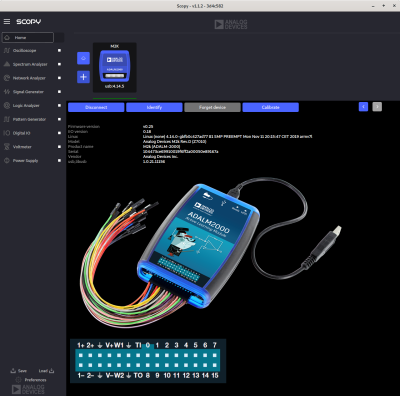The image size is (400, 396).
Task: Open the Network Analyzer instrument
Action: coord(29,78)
